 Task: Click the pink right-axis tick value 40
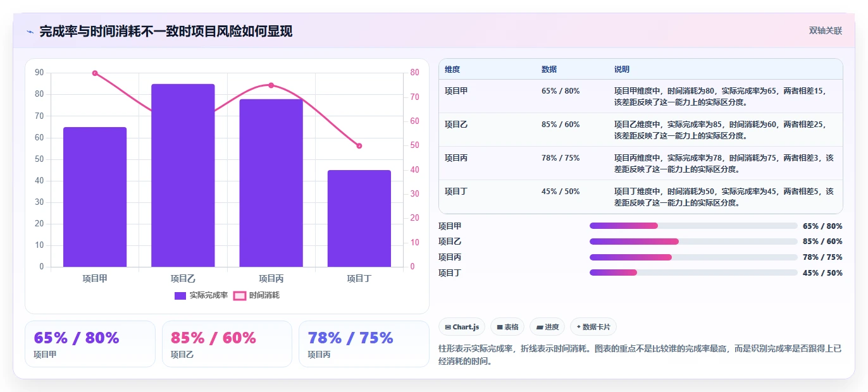pyautogui.click(x=414, y=170)
